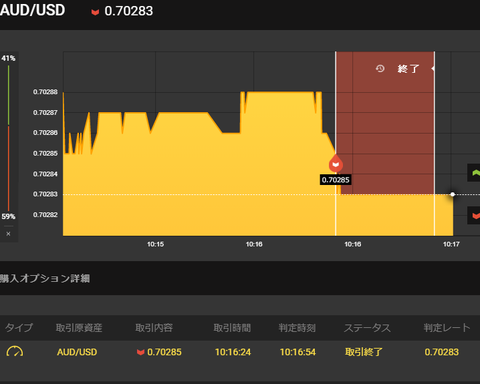Click the 購入オプション詳細 section heading
Viewport: 480px width, 384px height.
click(x=45, y=278)
